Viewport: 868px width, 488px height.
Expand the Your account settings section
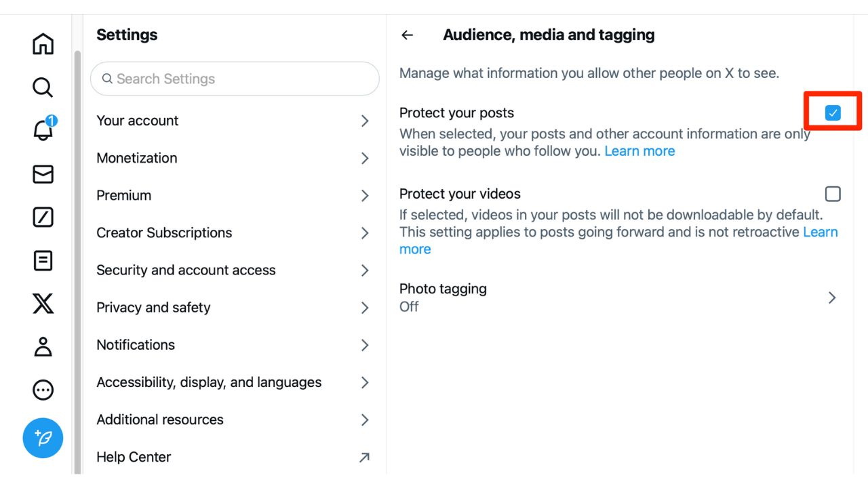coord(234,121)
